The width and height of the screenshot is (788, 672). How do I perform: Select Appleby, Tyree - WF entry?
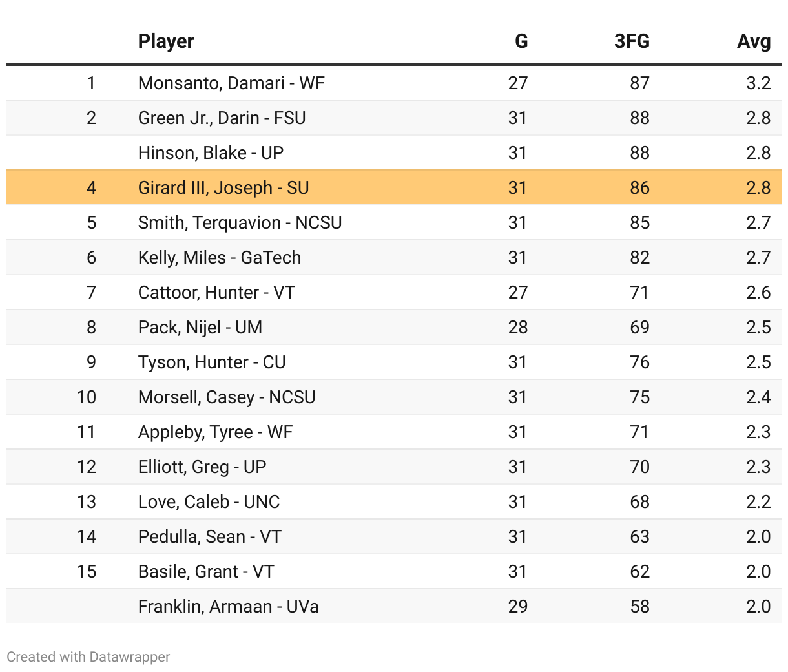pyautogui.click(x=215, y=432)
